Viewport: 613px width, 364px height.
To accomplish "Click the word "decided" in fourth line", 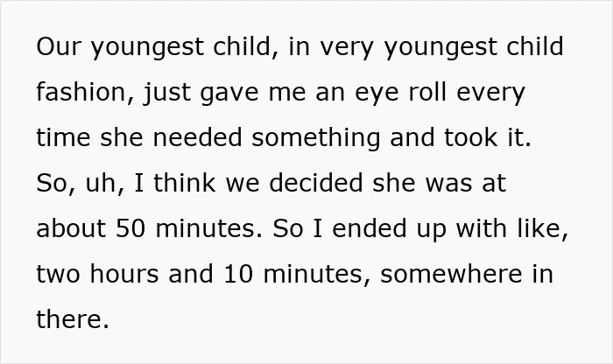I will (x=316, y=183).
